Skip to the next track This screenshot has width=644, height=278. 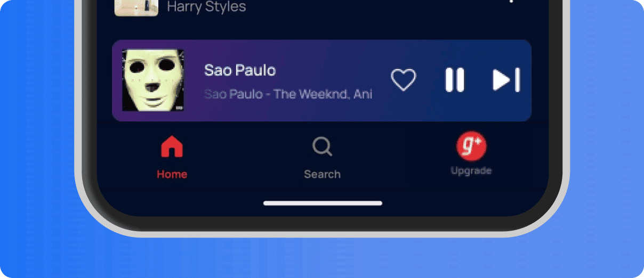(x=506, y=80)
